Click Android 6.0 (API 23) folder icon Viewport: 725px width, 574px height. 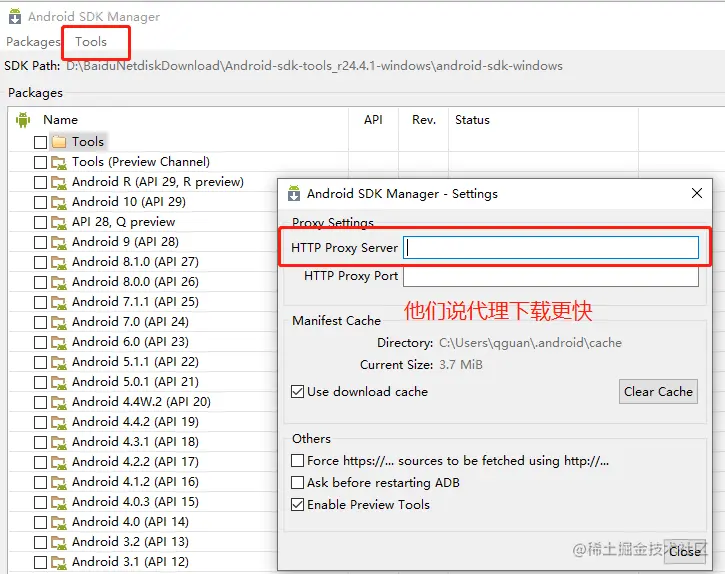59,342
